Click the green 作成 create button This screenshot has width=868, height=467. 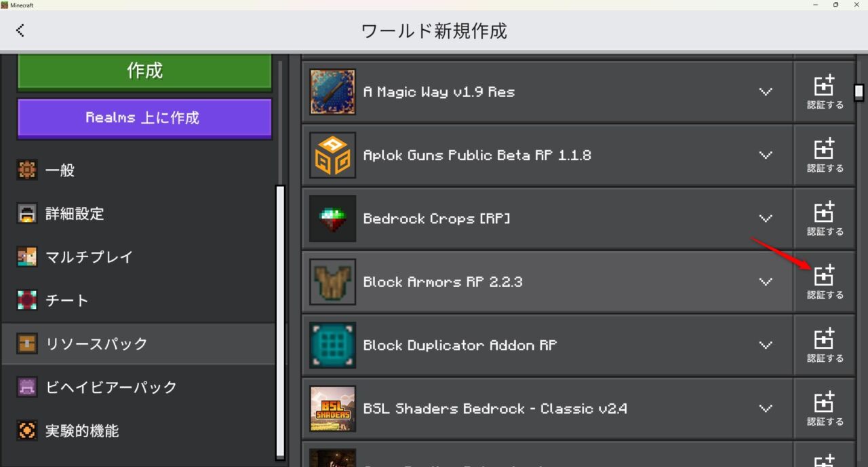[x=144, y=71]
